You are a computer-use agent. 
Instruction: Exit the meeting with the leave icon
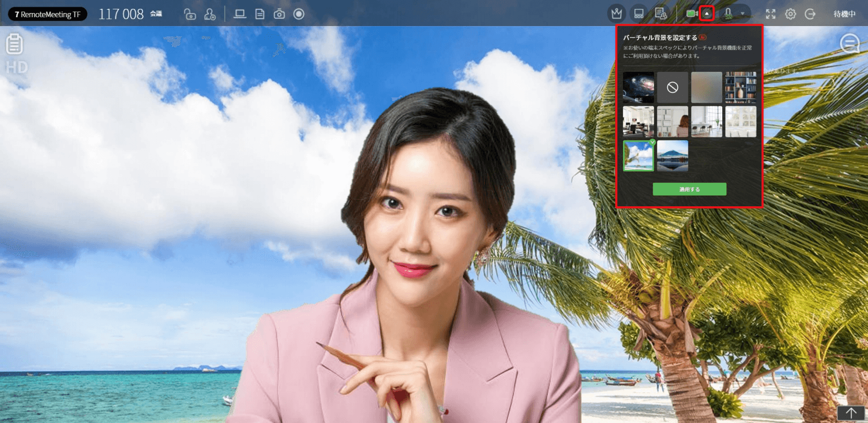tap(810, 14)
